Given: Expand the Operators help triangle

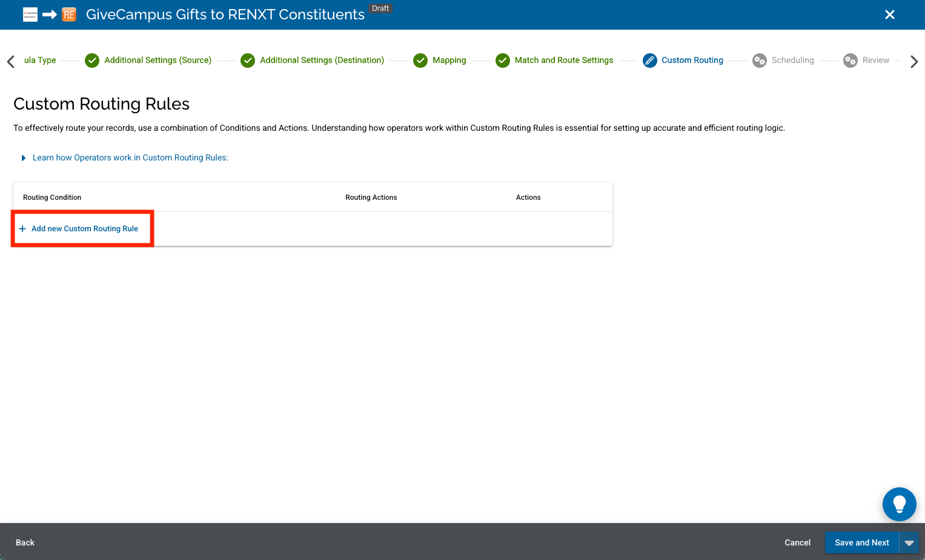Looking at the screenshot, I should coord(24,158).
